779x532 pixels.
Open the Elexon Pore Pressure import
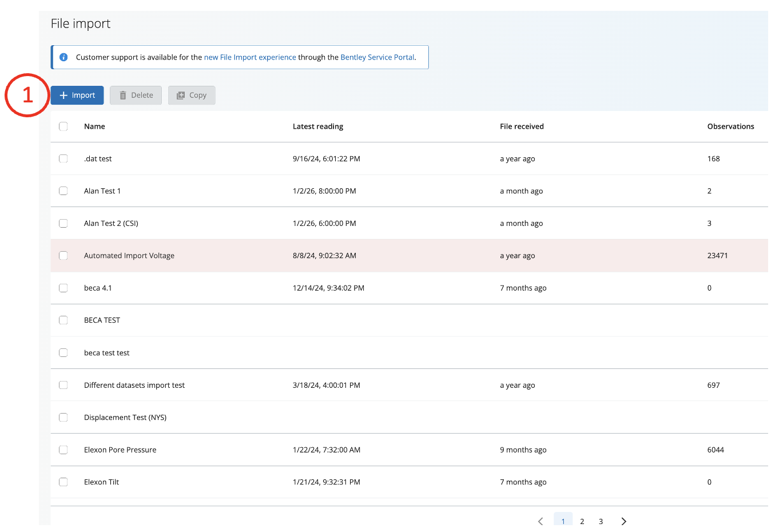[x=120, y=450]
